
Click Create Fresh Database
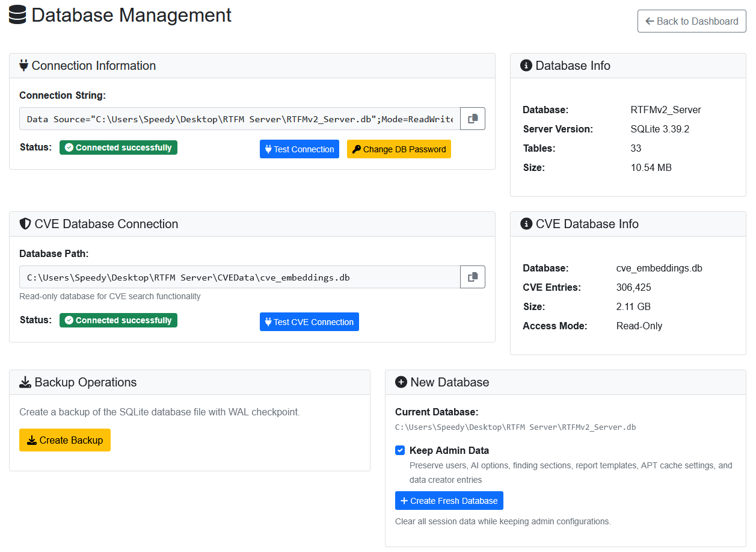[449, 501]
